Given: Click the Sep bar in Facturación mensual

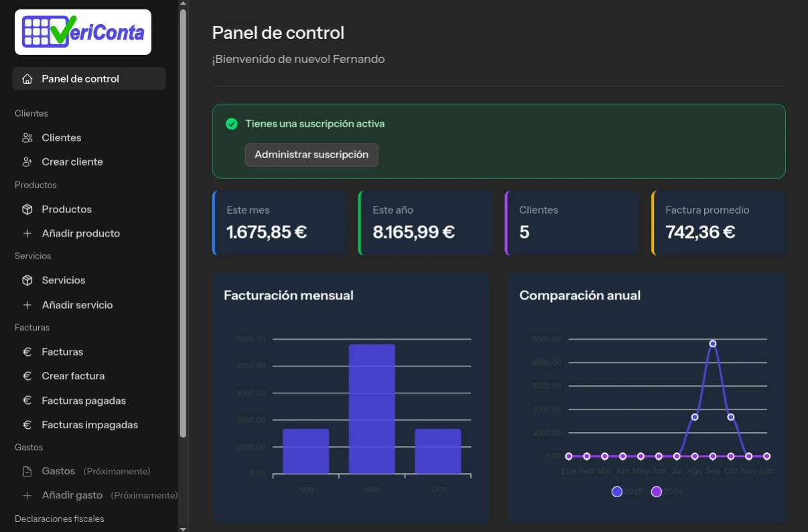Looking at the screenshot, I should 371,409.
